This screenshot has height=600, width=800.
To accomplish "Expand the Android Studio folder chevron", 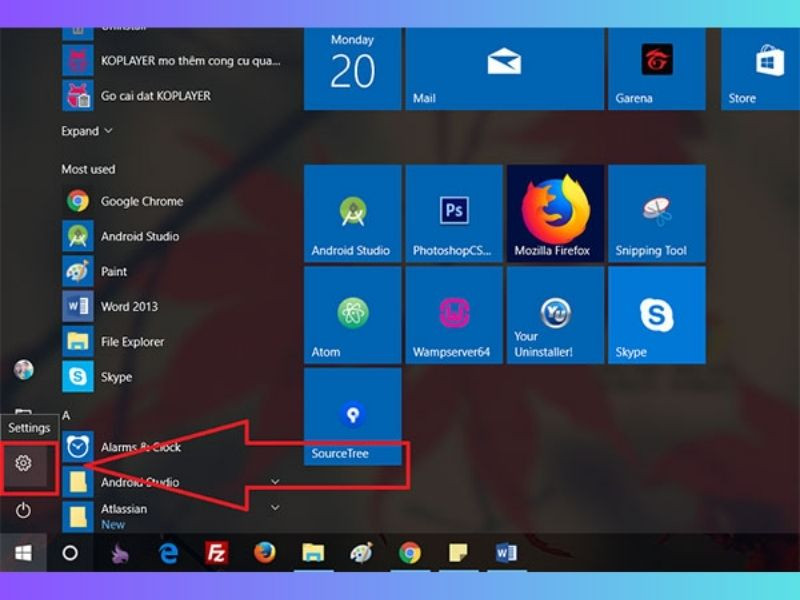I will click(275, 482).
